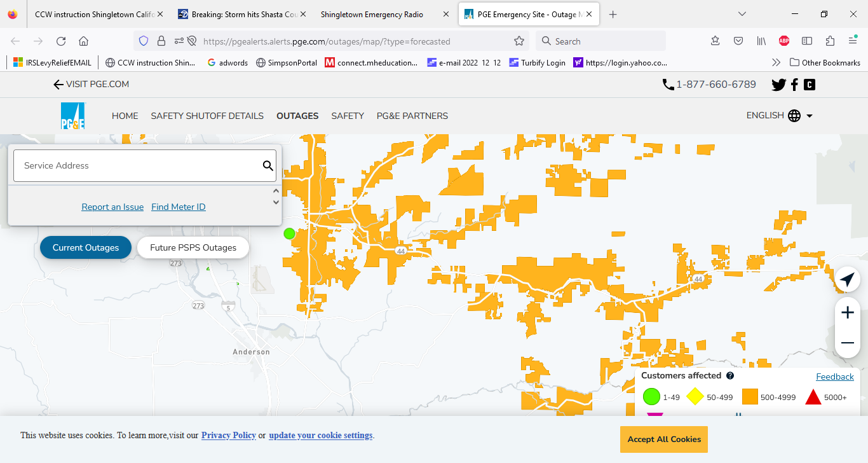
Task: Click the green outage marker on map
Action: click(290, 233)
